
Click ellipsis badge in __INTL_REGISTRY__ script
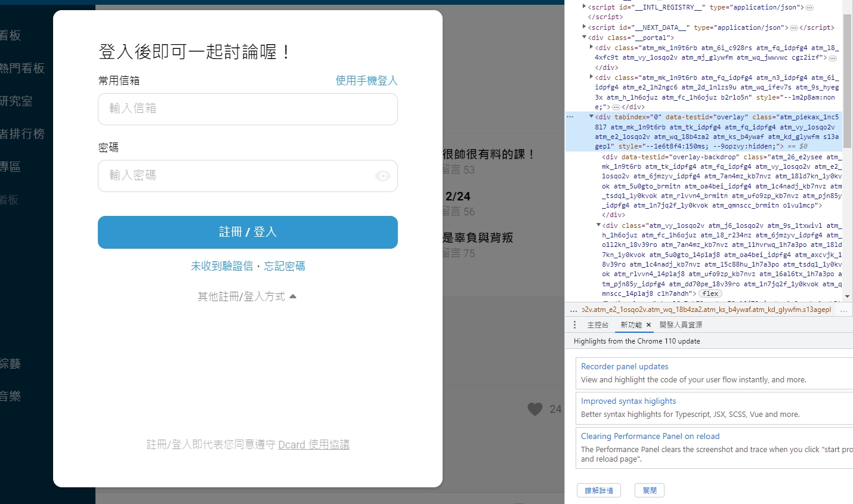(809, 8)
